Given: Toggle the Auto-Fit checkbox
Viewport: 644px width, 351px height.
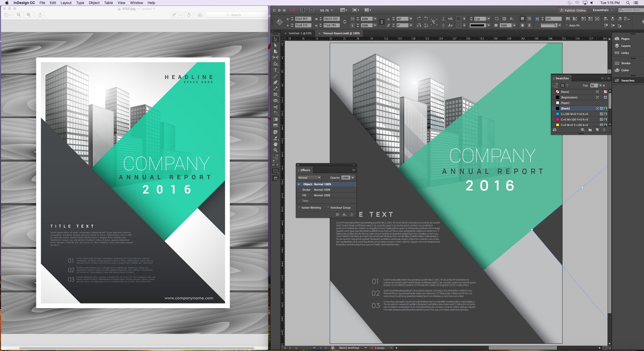Looking at the screenshot, I should coord(567,25).
